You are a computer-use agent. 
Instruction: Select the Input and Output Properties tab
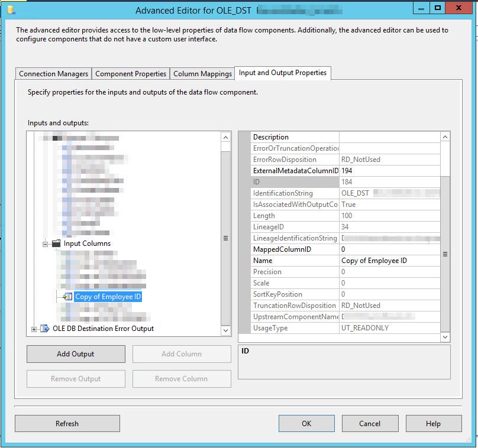point(283,73)
